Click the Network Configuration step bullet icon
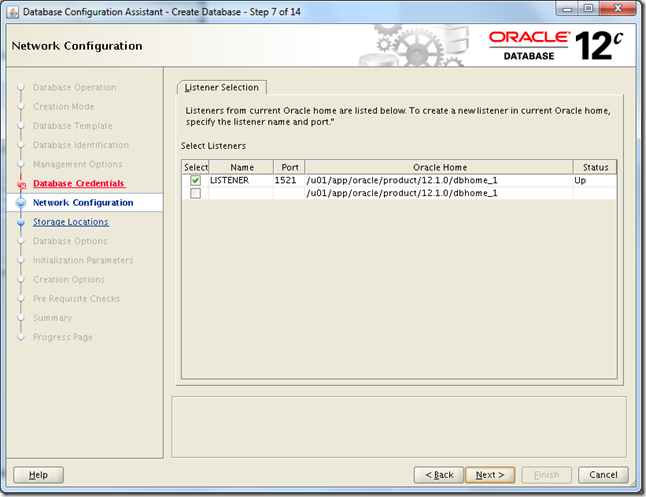646x497 pixels. tap(21, 203)
